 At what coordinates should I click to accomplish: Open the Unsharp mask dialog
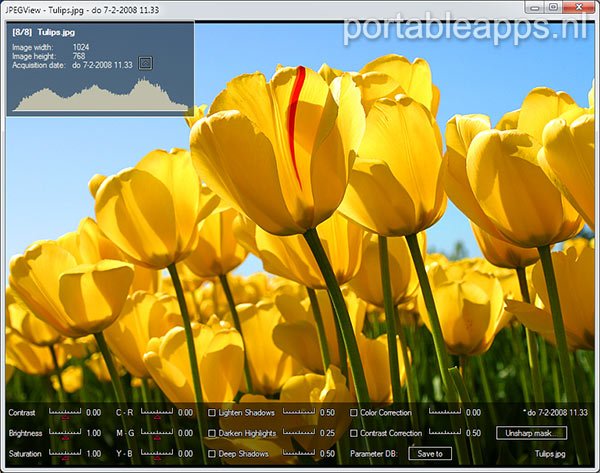[531, 433]
